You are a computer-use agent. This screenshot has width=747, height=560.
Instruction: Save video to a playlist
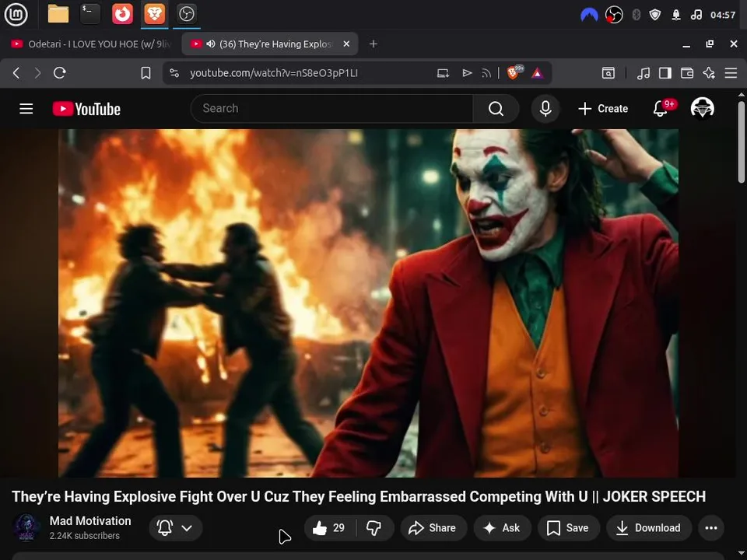point(568,527)
